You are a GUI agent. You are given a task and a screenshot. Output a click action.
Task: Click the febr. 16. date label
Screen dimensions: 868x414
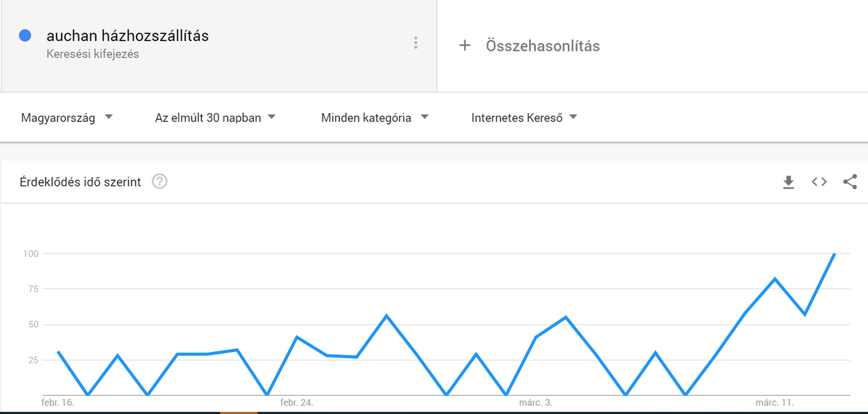57,402
